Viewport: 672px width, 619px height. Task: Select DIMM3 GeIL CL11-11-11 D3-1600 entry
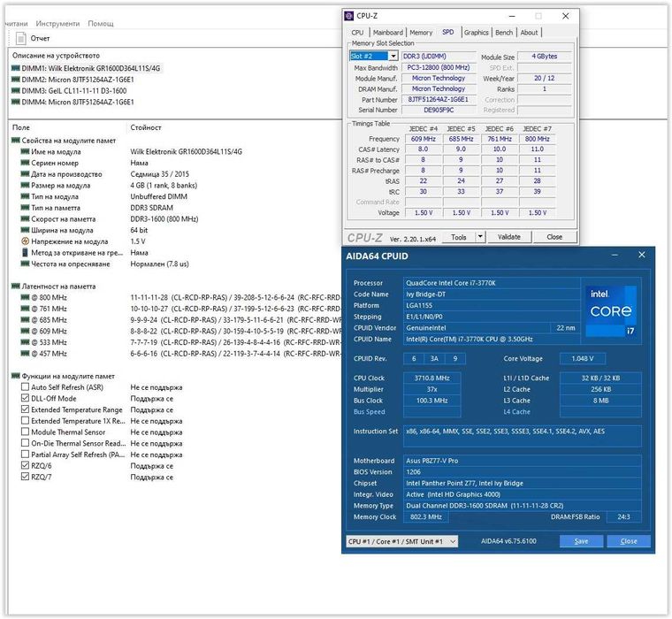click(x=69, y=91)
